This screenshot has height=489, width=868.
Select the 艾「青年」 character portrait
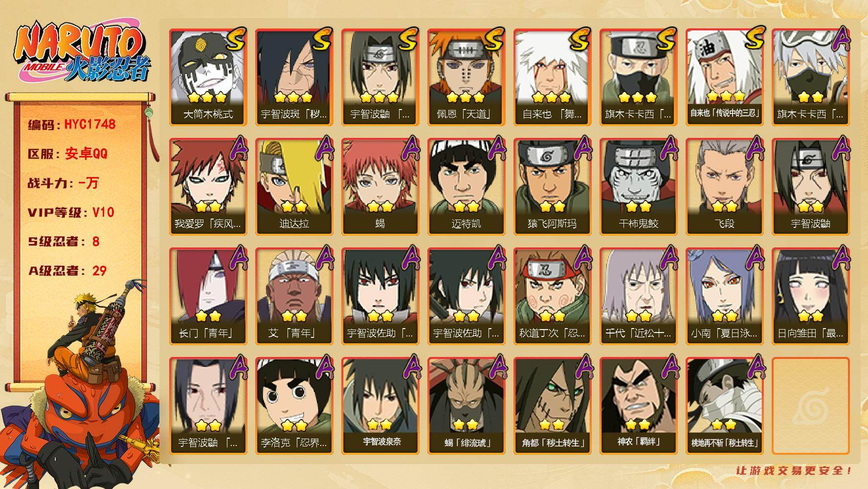(x=294, y=296)
